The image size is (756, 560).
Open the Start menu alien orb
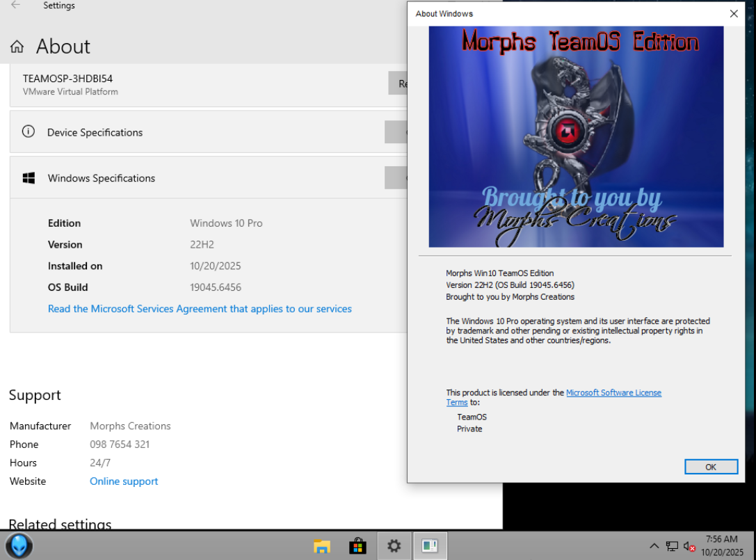pyautogui.click(x=19, y=546)
